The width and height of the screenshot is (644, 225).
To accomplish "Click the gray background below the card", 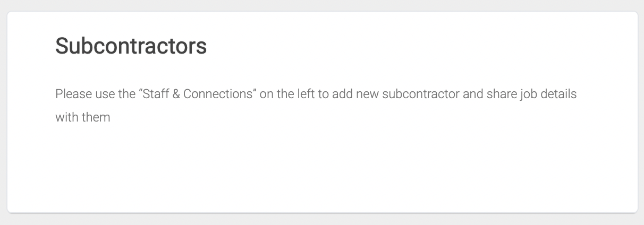I will tap(322, 220).
